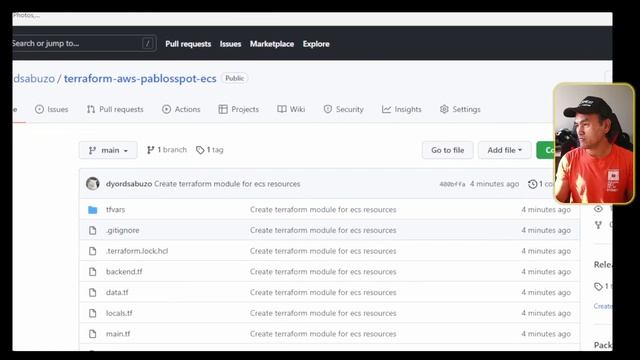Click the presenter webcam overlay

point(594,144)
